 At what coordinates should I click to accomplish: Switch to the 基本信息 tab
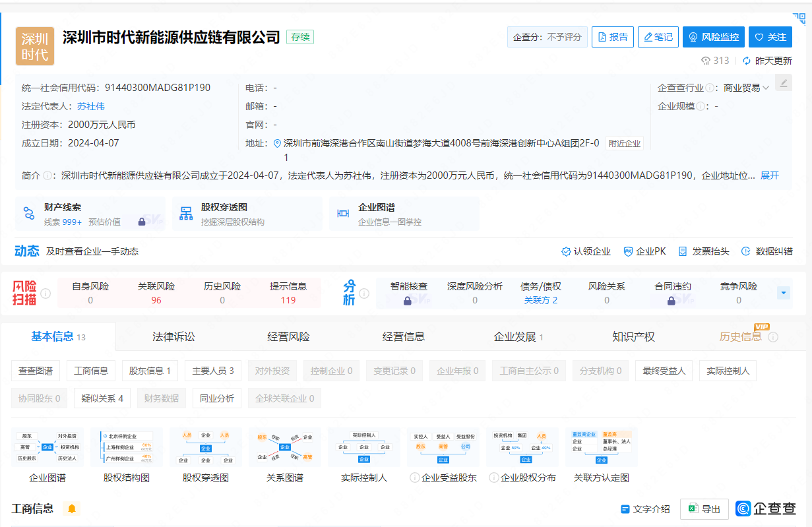[x=58, y=337]
